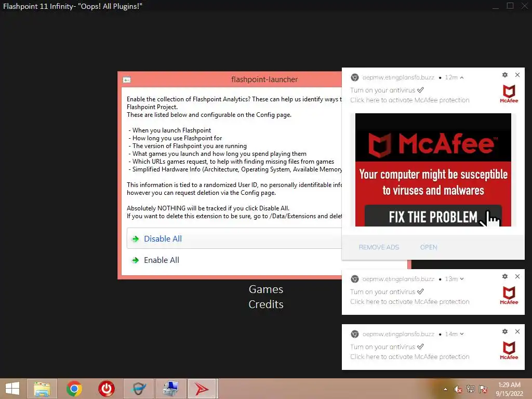This screenshot has height=399, width=532.
Task: Open settings gear of 13m notification
Action: 505,276
